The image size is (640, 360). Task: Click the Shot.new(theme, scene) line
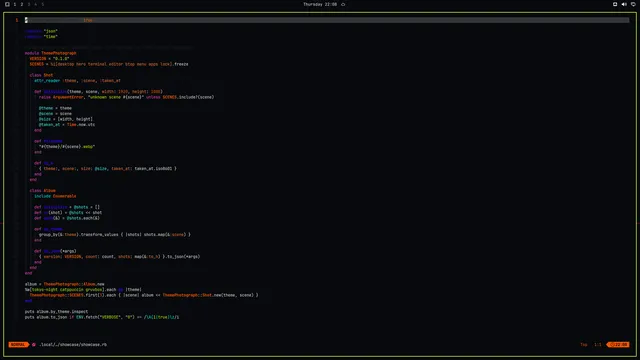(144, 295)
